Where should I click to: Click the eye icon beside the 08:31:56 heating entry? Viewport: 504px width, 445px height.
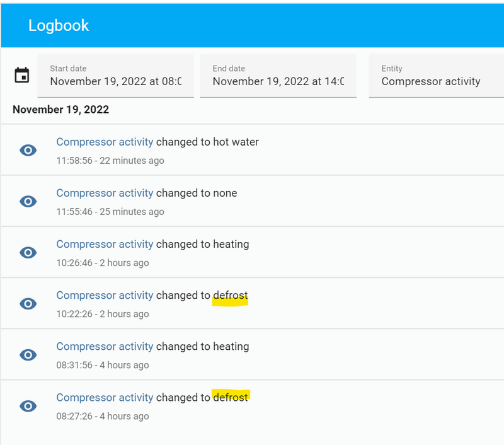pyautogui.click(x=28, y=354)
